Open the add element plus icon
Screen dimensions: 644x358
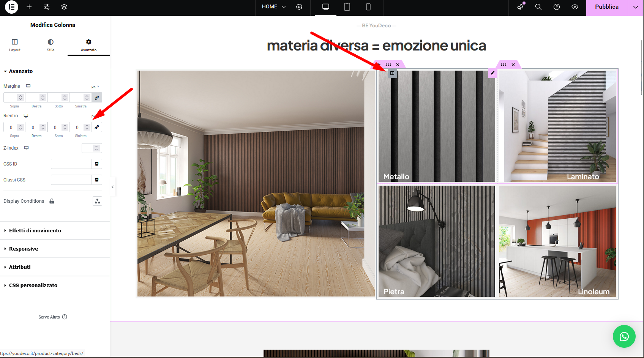pos(29,7)
